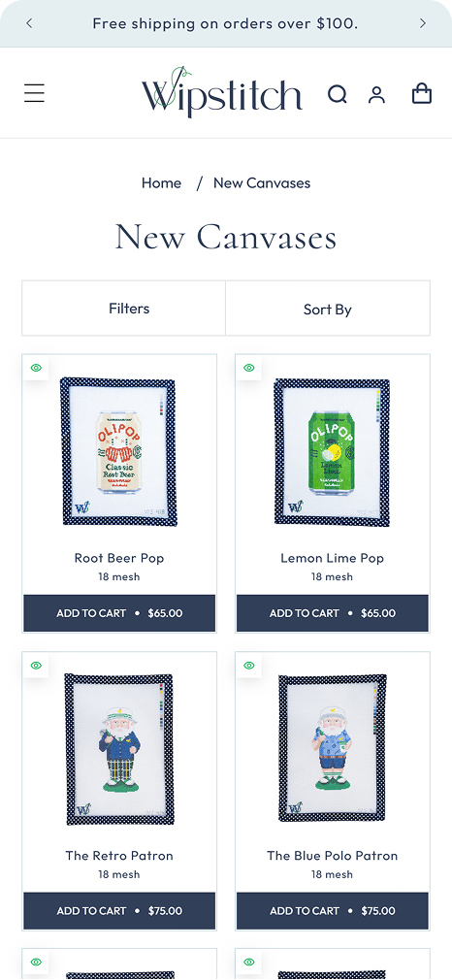The image size is (452, 980).
Task: Click the Wipstitch logo
Action: [221, 92]
